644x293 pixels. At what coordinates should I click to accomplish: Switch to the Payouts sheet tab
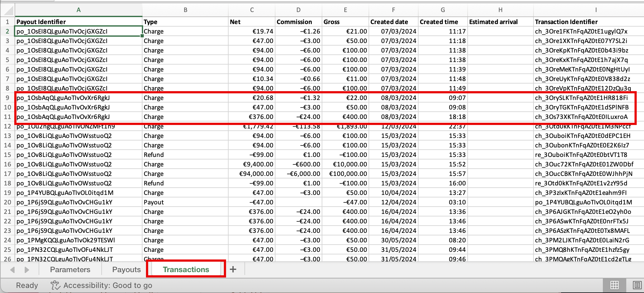(x=126, y=269)
